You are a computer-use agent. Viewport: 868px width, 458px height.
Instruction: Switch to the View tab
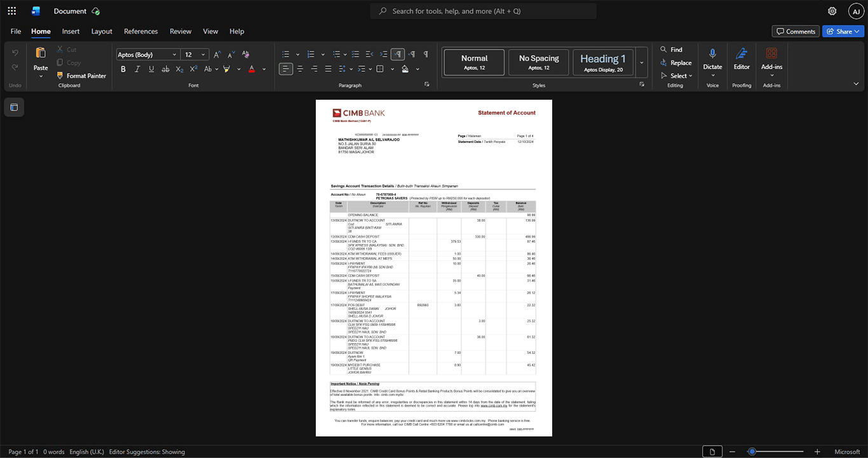[x=210, y=31]
